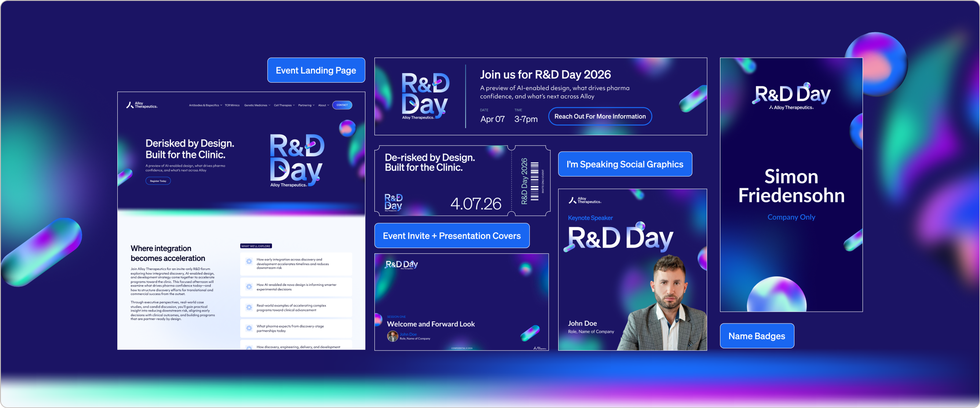Expand the About nav dropdown

[x=324, y=105]
